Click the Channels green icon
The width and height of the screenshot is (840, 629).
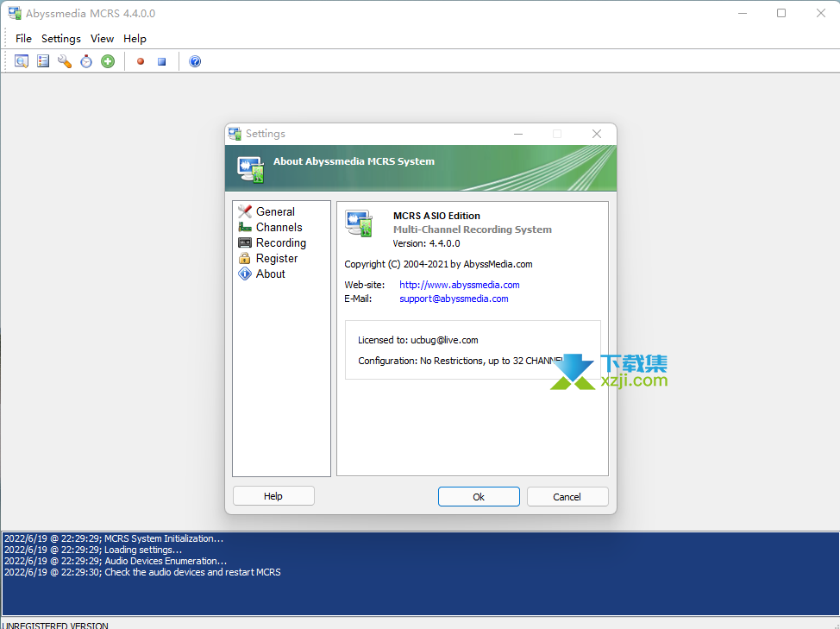point(245,227)
